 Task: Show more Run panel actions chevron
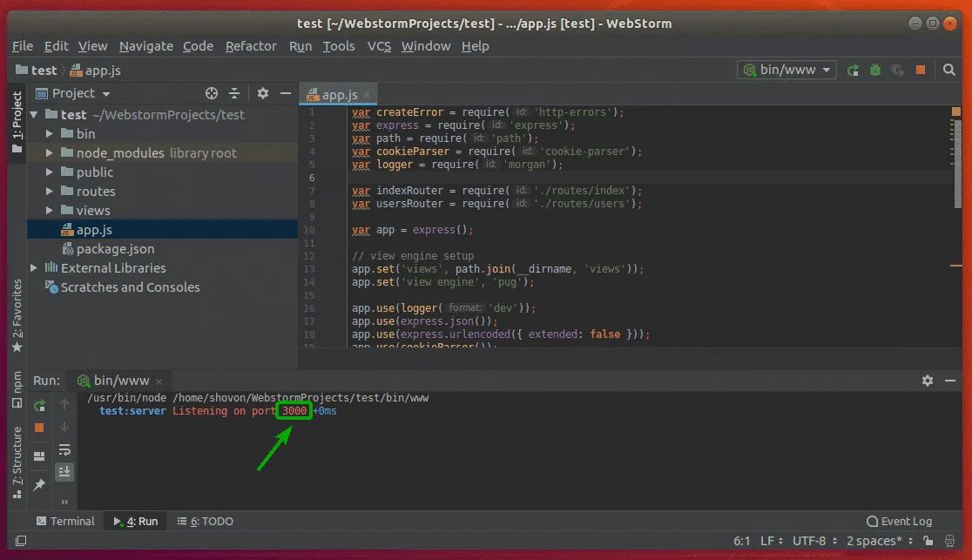[x=64, y=502]
